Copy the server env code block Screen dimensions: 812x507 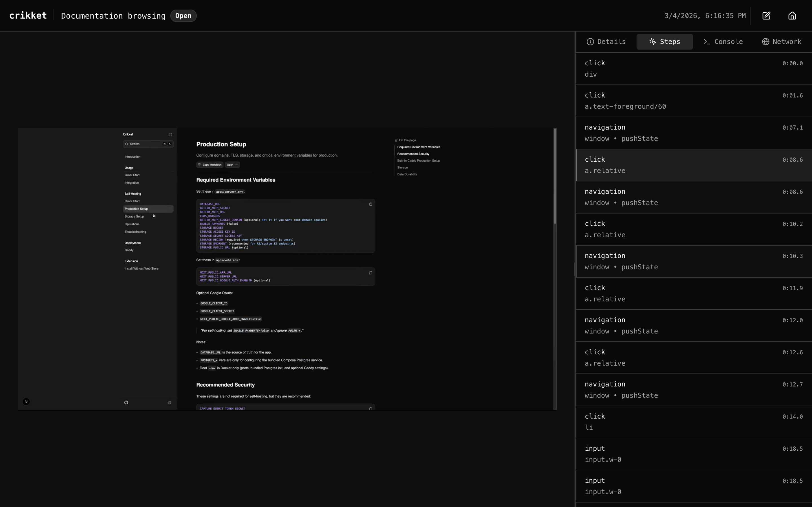370,204
